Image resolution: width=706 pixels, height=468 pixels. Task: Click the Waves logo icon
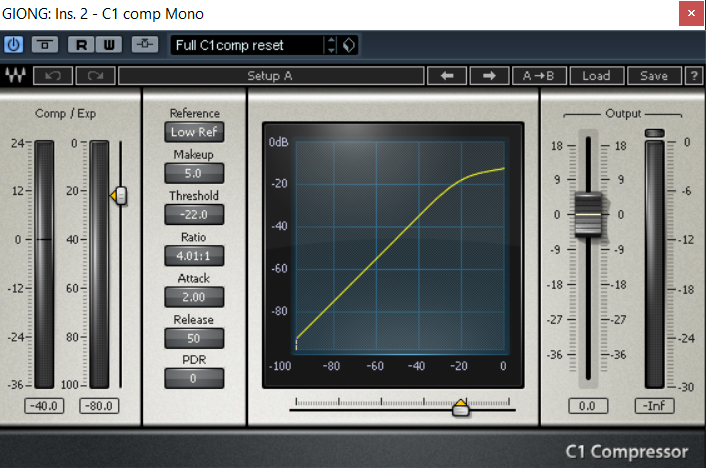tap(15, 75)
